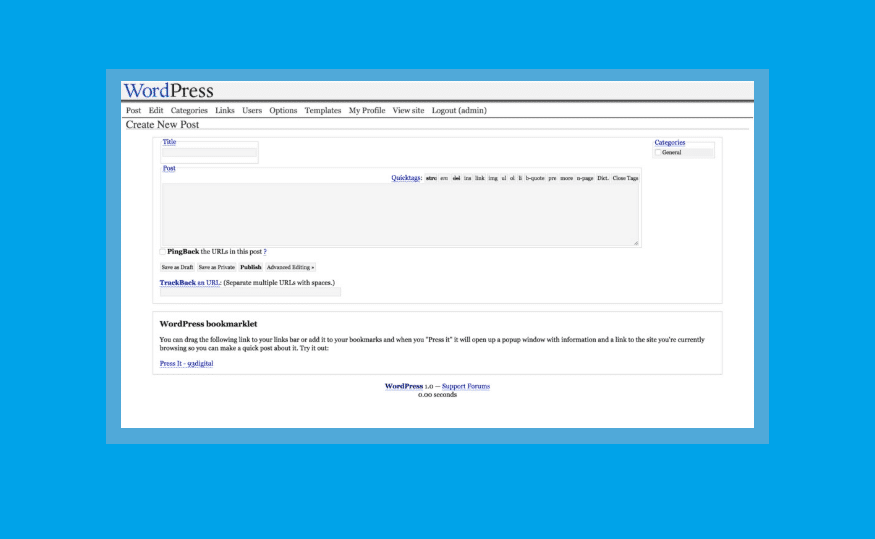Click the Publish button
Image resolution: width=875 pixels, height=539 pixels.
[x=251, y=267]
